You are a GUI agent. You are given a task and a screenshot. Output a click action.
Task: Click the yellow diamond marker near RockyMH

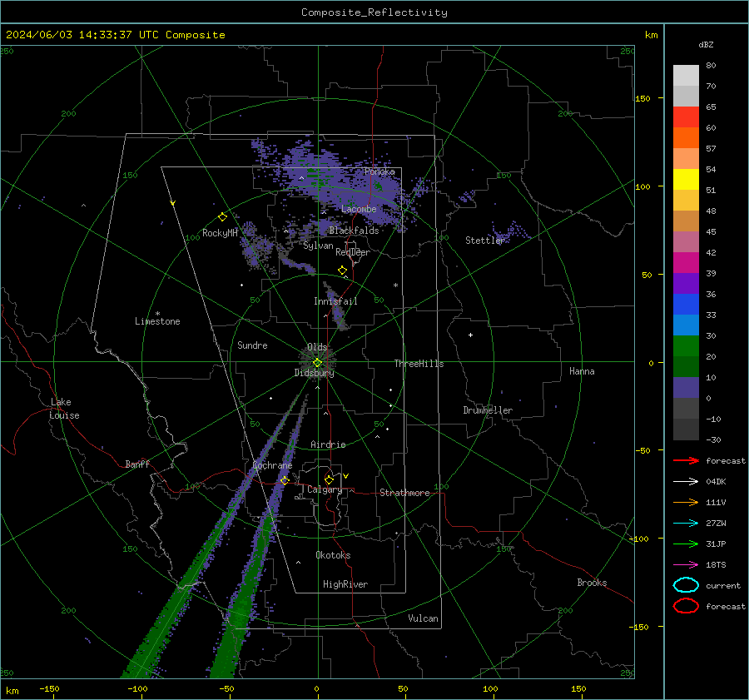(x=222, y=217)
